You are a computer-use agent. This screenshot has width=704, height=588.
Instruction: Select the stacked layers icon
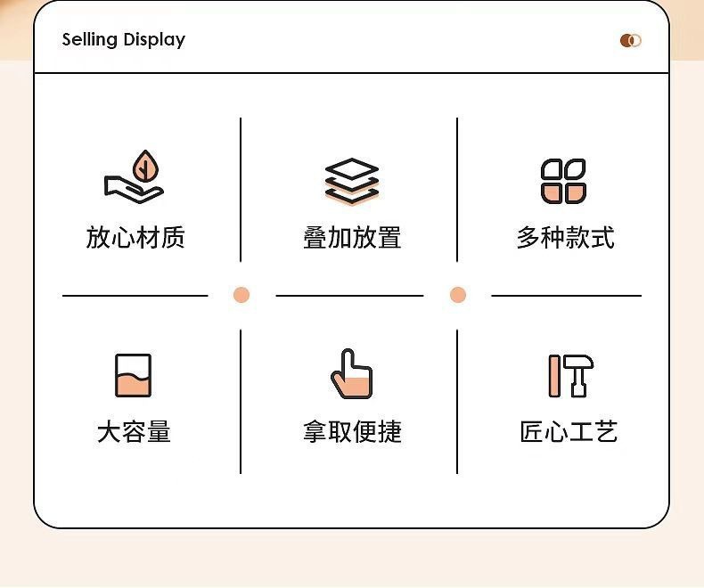352,182
